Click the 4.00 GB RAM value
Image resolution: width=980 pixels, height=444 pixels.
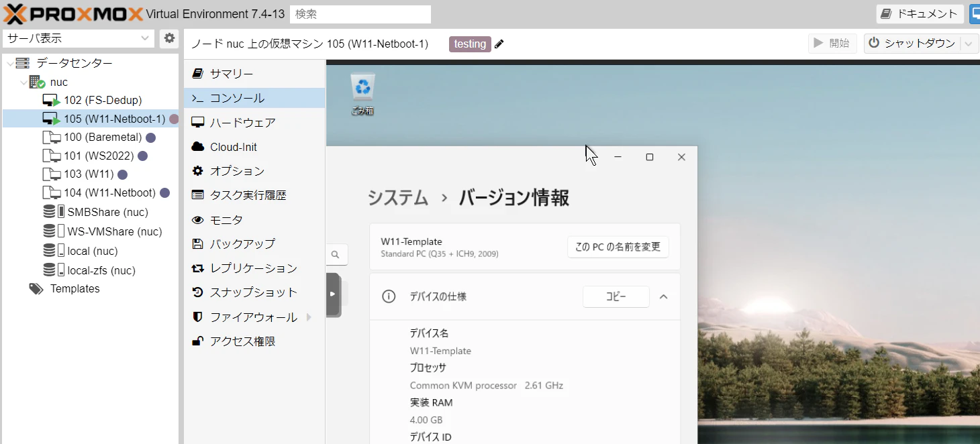(426, 421)
